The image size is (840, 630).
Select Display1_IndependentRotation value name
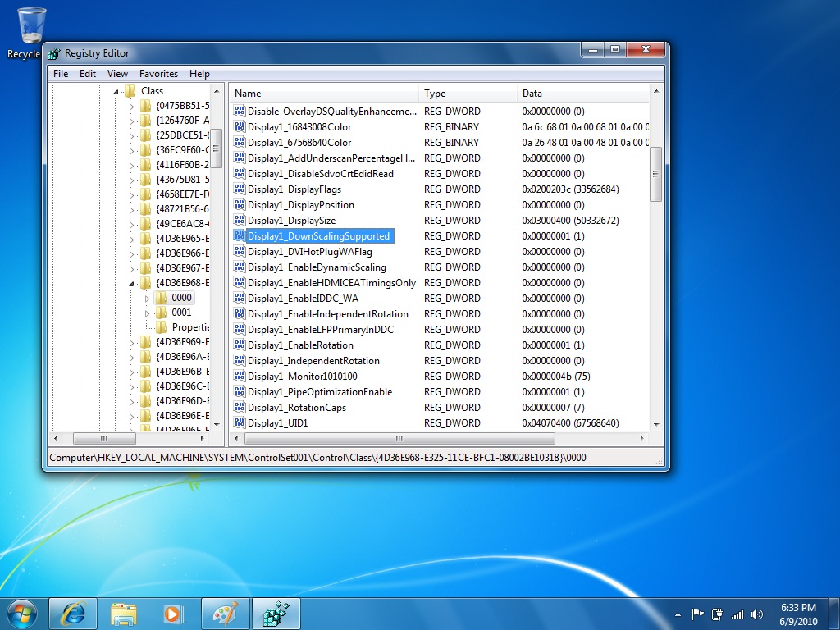click(313, 361)
